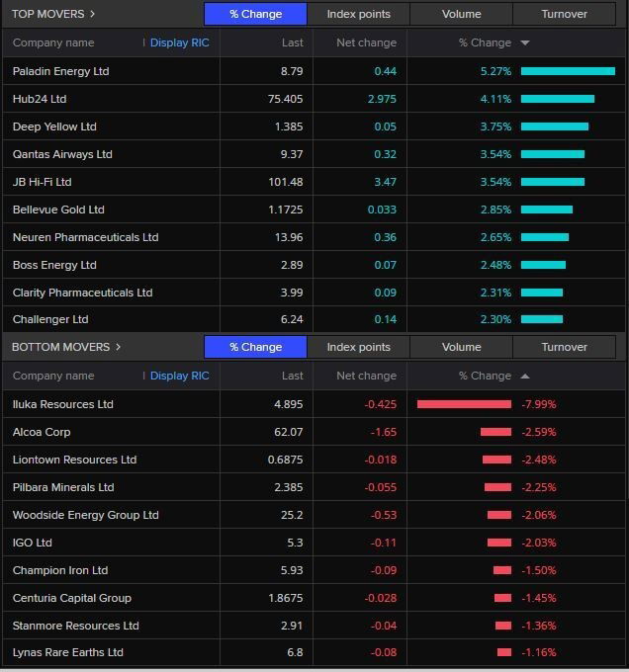The image size is (629, 672).
Task: Expand the TOP MOVERS chevron
Action: pyautogui.click(x=93, y=14)
